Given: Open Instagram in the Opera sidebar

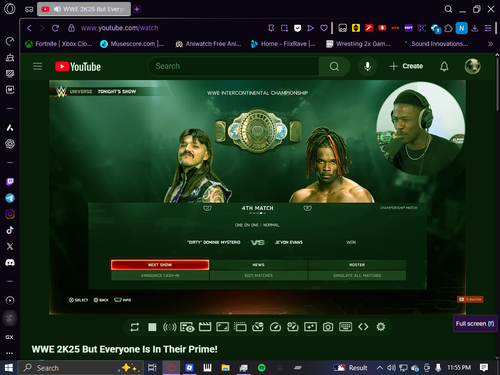Looking at the screenshot, I should [x=10, y=214].
